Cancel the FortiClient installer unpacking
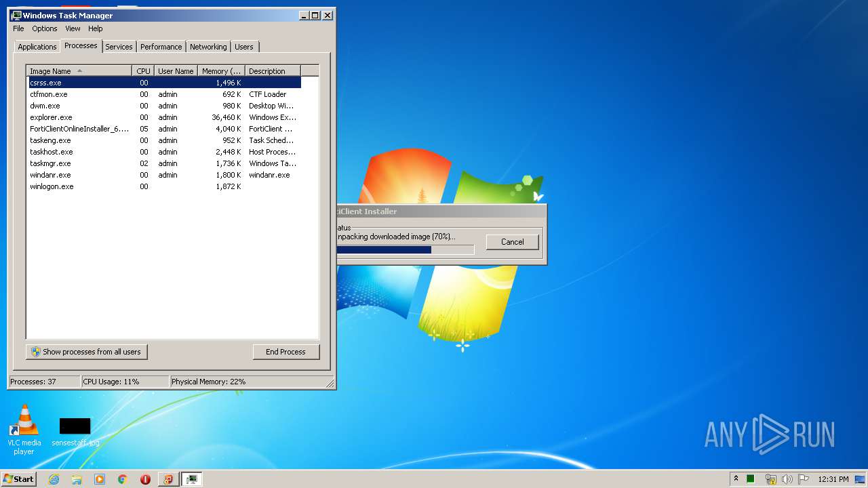 click(512, 242)
